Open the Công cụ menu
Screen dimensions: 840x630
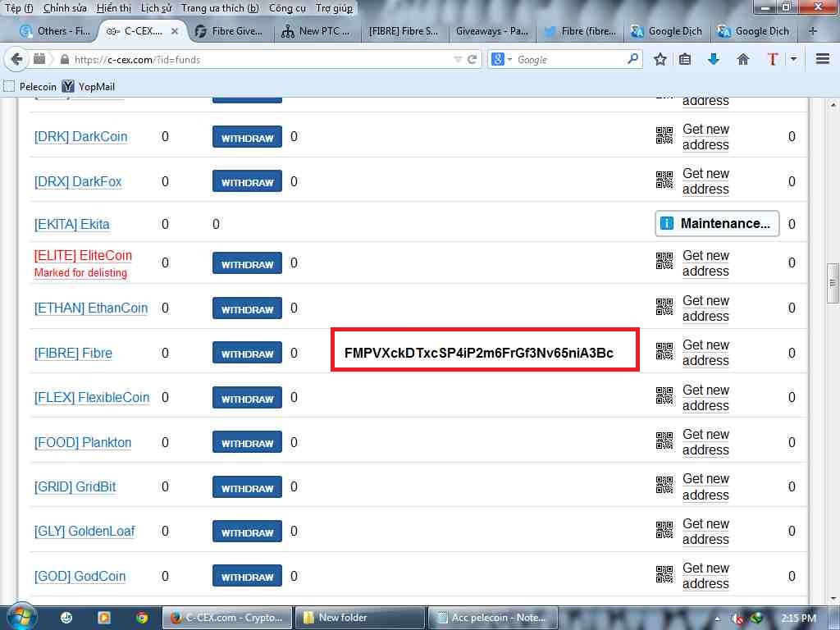pyautogui.click(x=287, y=8)
